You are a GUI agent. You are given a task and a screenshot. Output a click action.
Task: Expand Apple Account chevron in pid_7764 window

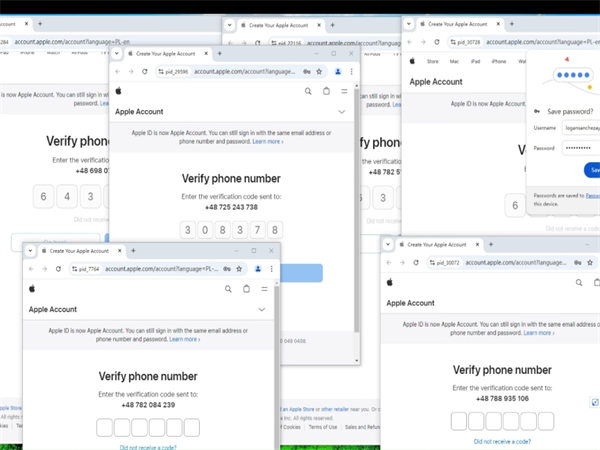pos(262,310)
